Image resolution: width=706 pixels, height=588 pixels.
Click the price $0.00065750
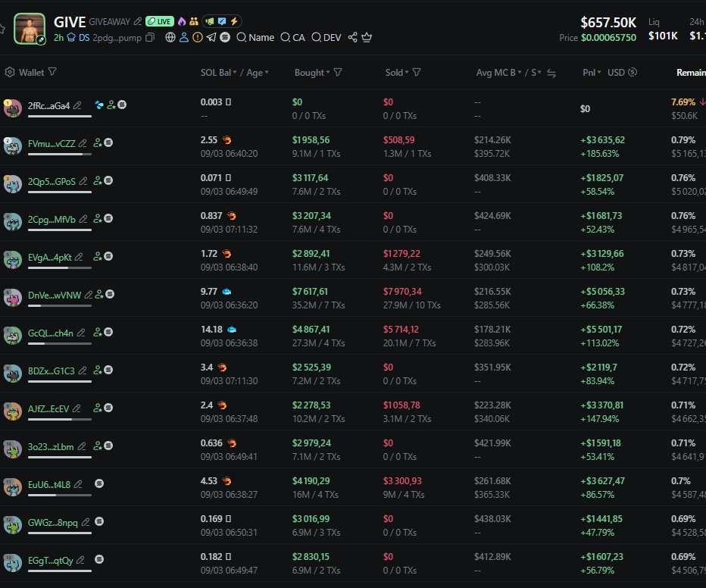609,37
